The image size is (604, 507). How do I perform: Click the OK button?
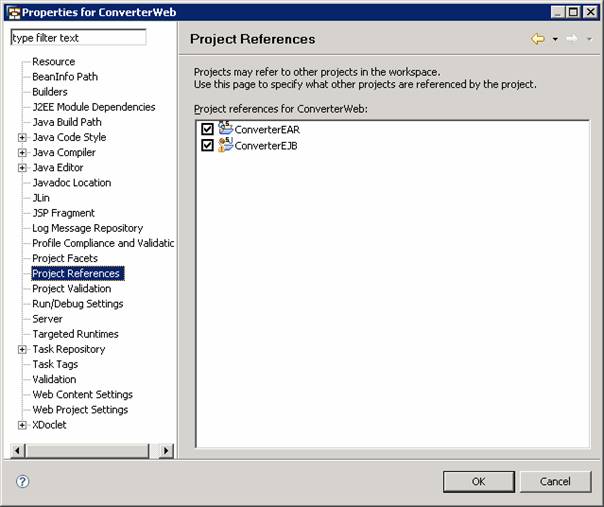[478, 481]
